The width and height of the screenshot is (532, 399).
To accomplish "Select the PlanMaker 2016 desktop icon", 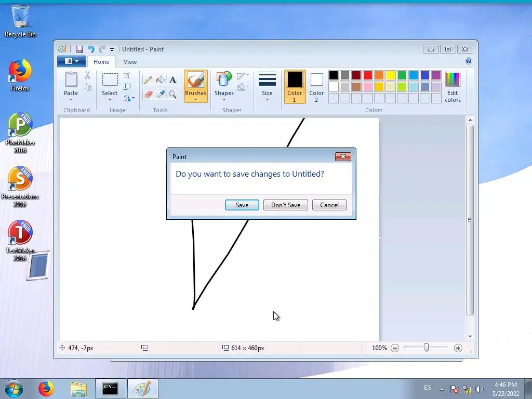I will 20,133.
